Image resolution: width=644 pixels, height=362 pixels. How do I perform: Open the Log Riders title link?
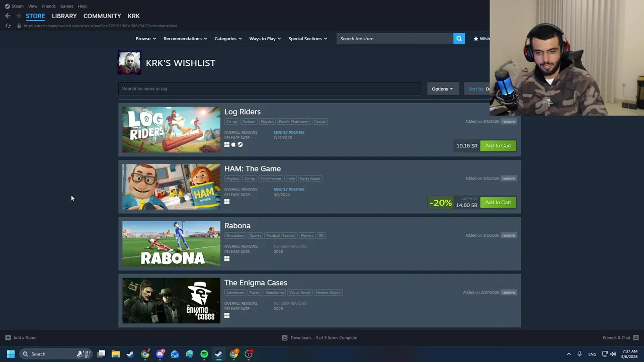pos(243,112)
